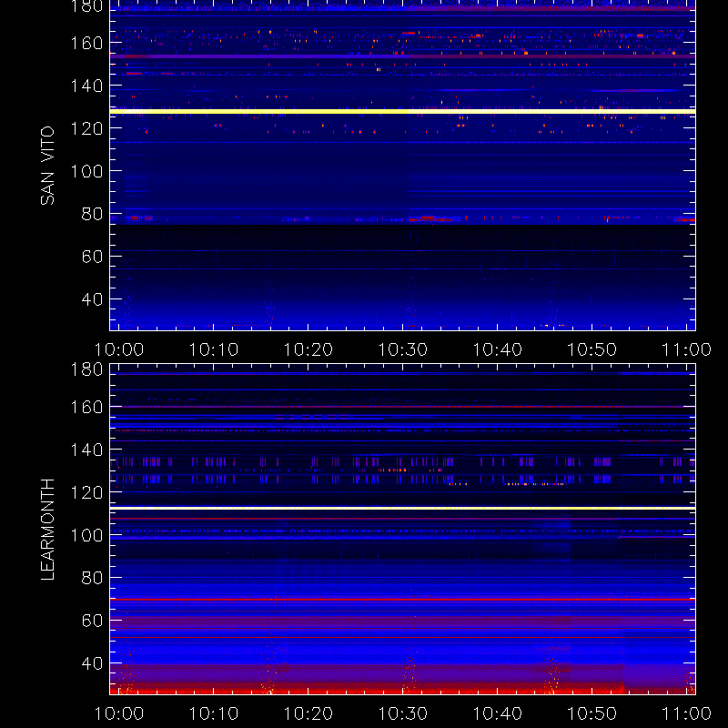The image size is (728, 728).
Task: Click 10:50 under the San Vito plot
Action: 592,349
